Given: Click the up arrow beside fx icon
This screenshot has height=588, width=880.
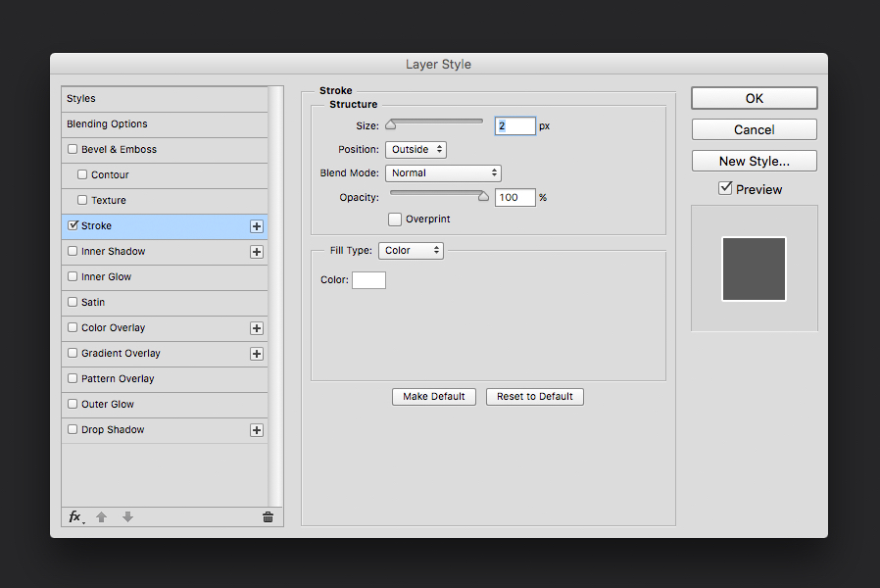Looking at the screenshot, I should 102,516.
